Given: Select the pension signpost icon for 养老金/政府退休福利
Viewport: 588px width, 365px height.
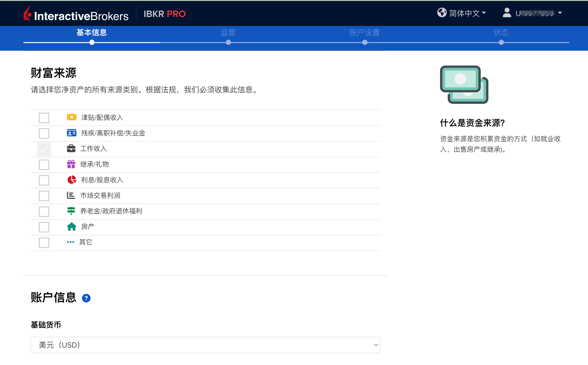Looking at the screenshot, I should (72, 211).
